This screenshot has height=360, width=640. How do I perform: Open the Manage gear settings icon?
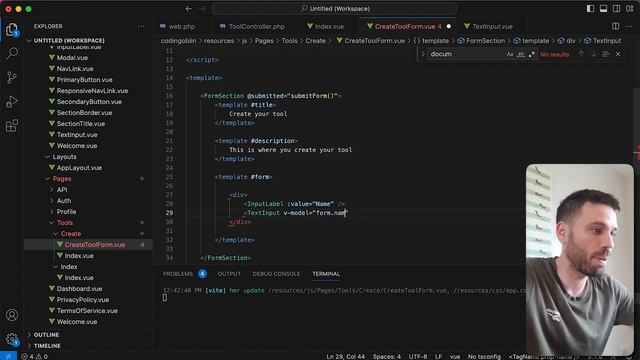(12, 339)
